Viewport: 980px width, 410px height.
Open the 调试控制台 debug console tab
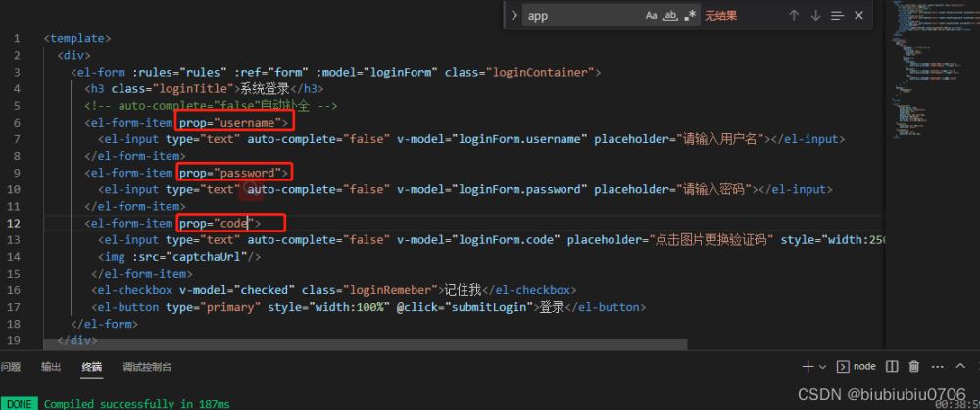[147, 367]
